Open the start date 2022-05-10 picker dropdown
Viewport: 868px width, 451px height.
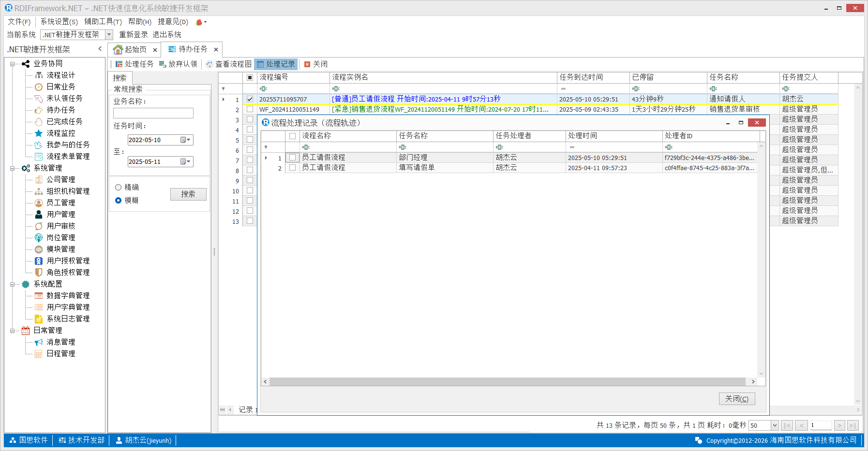[x=188, y=140]
